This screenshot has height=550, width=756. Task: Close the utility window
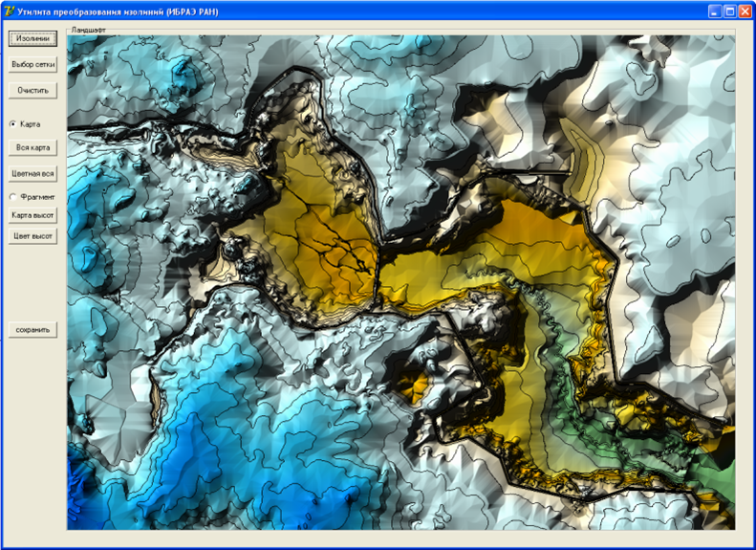pos(745,11)
